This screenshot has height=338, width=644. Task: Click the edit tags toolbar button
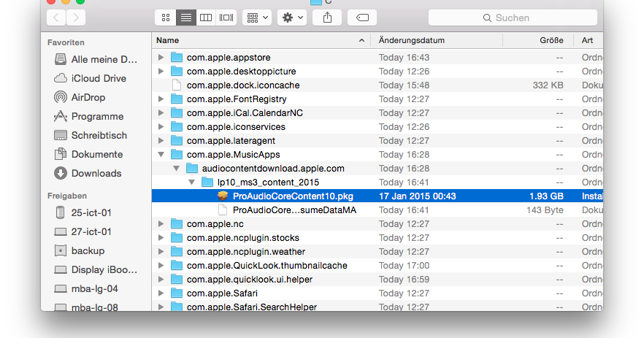362,18
